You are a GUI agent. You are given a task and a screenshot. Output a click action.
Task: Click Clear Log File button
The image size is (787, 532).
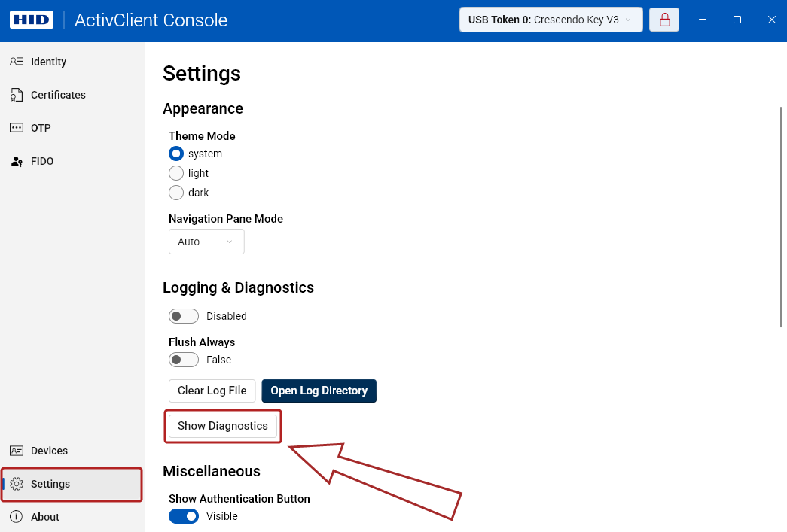click(212, 391)
